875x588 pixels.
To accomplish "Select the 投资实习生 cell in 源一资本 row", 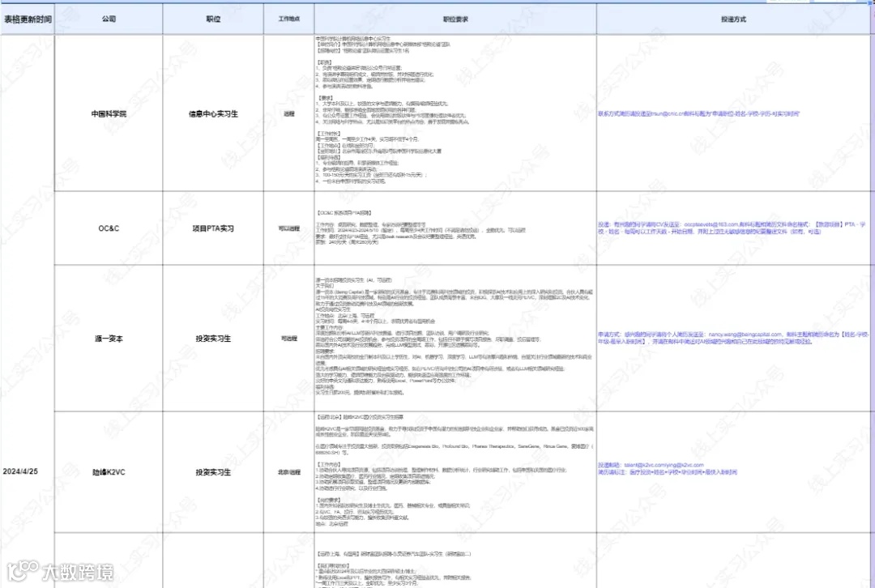I will (213, 339).
